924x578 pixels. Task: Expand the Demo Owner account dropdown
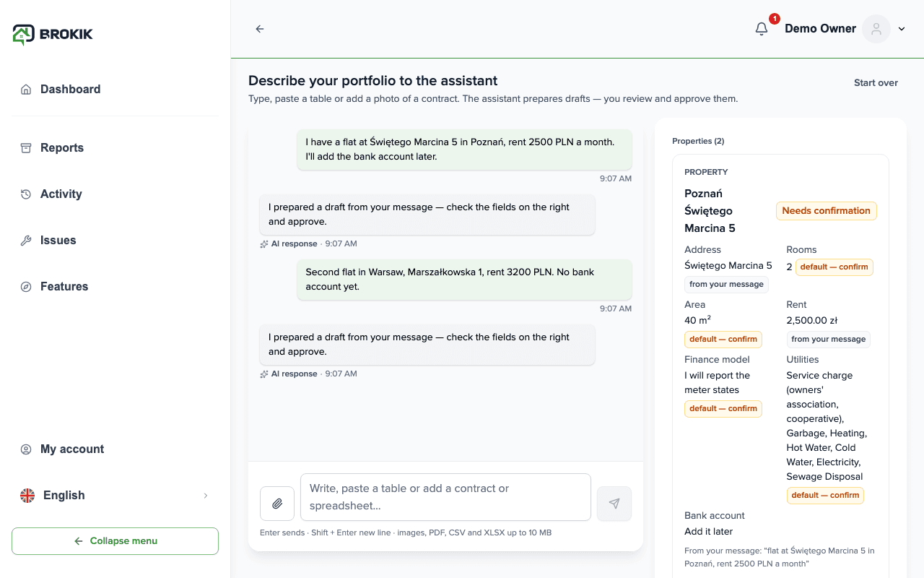pos(902,29)
